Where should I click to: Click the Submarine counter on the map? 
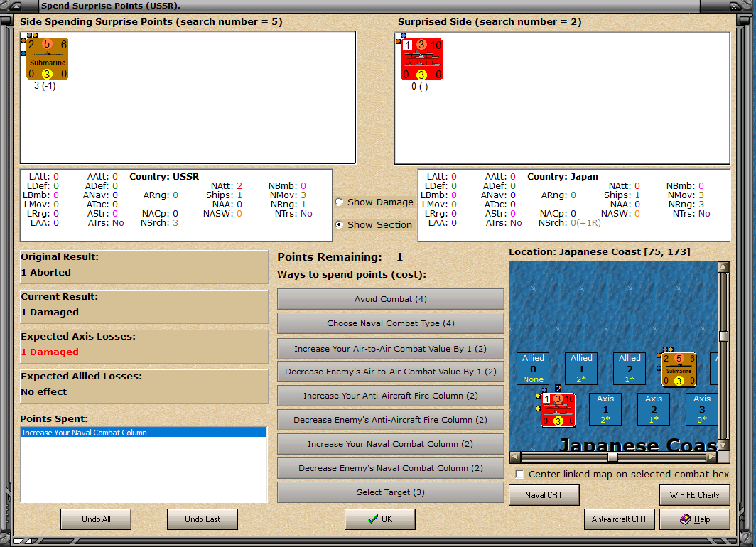(679, 369)
